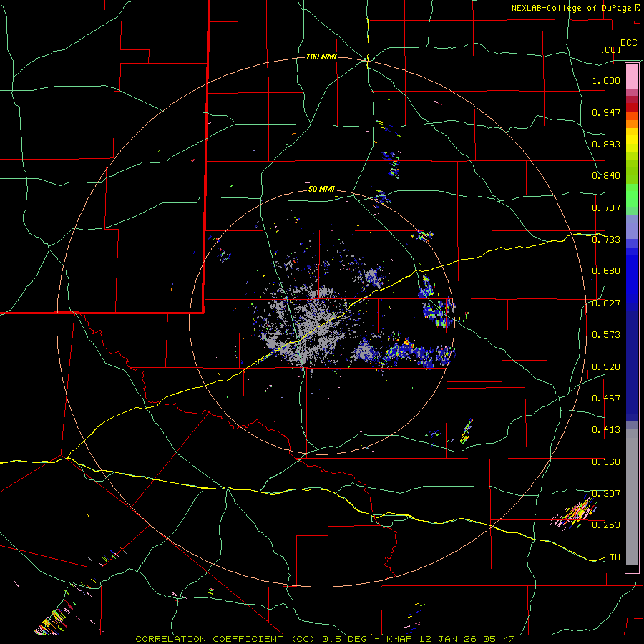Image resolution: width=644 pixels, height=644 pixels.
Task: Click the 0.360 scale value
Action: (606, 462)
